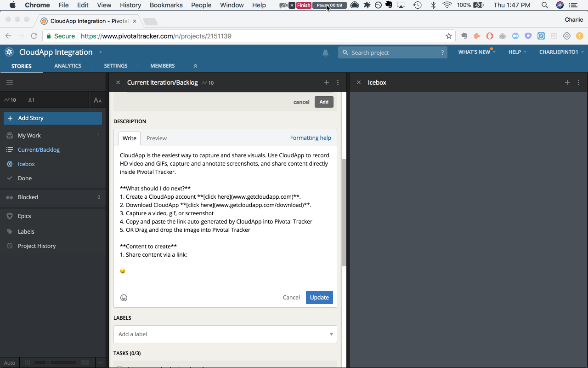The image size is (588, 368).
Task: Switch to the STORIES tab
Action: pyautogui.click(x=22, y=66)
